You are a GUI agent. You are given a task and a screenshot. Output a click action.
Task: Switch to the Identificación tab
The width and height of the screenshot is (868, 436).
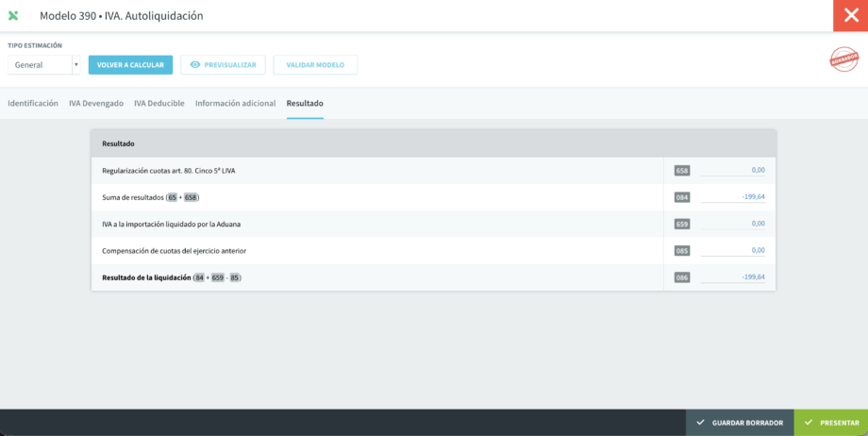click(33, 103)
